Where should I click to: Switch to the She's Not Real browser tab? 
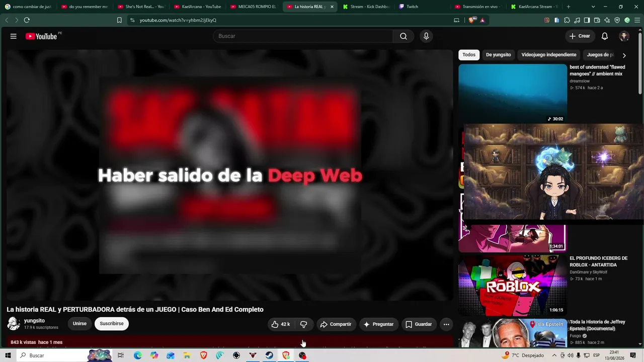point(142,7)
